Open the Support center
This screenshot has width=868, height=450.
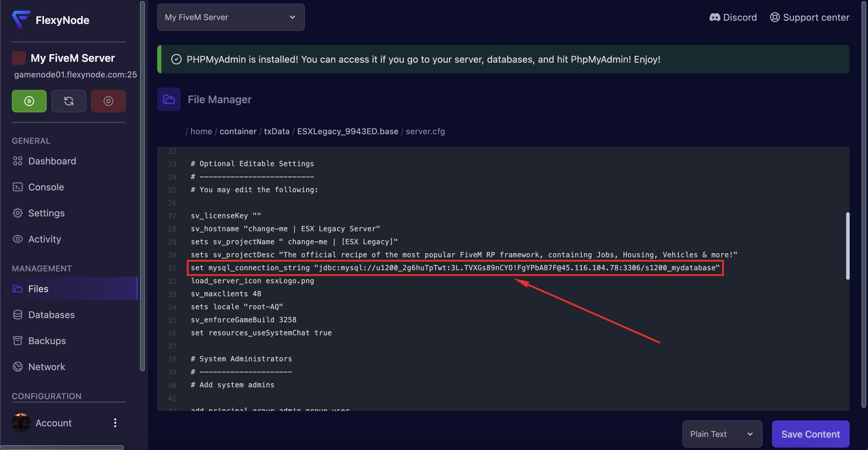810,17
